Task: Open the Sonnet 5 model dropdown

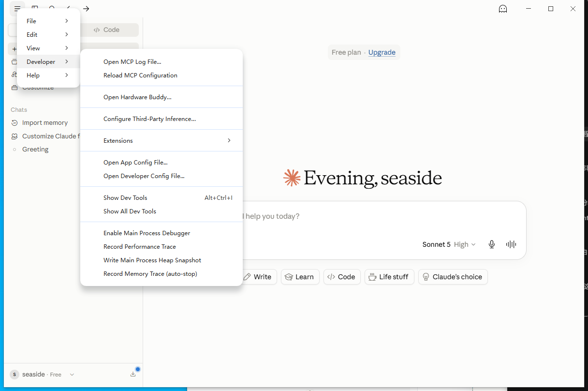Action: point(449,244)
